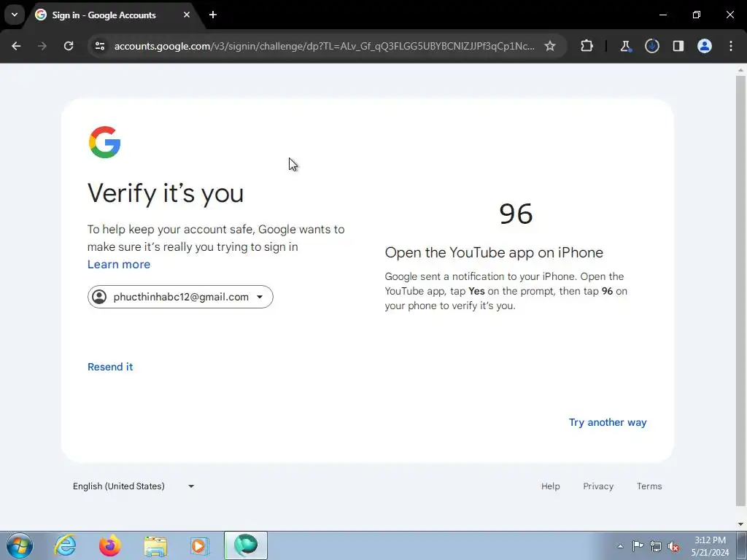This screenshot has width=747, height=560.
Task: Click the address bar URL
Action: (324, 46)
